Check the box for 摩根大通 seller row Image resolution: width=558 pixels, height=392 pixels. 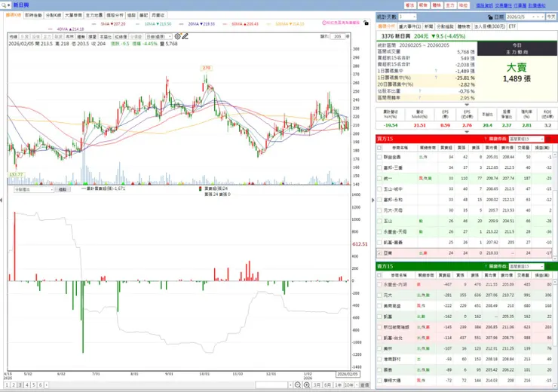(x=379, y=381)
